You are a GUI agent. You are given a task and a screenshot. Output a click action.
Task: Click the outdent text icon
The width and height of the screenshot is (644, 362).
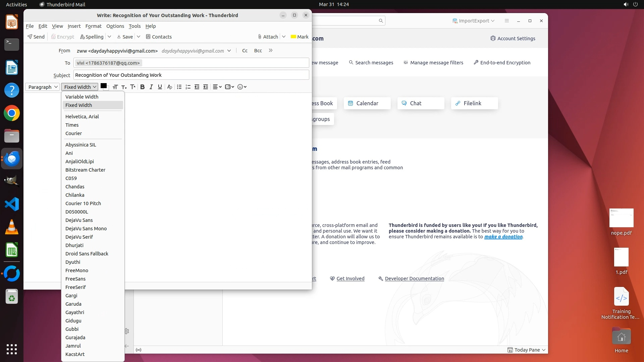click(x=197, y=87)
